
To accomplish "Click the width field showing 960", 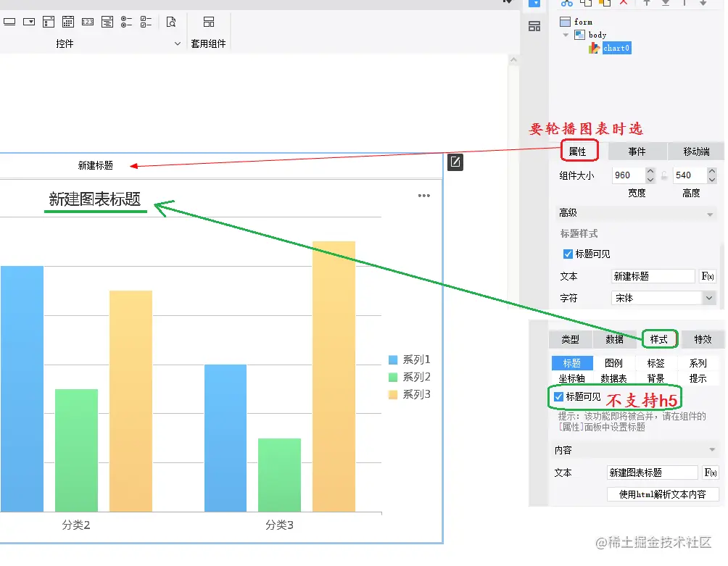I will [629, 175].
